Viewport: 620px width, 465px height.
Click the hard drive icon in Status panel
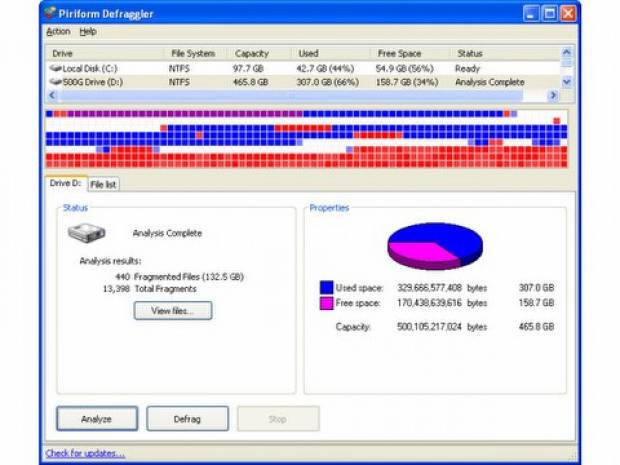(87, 233)
